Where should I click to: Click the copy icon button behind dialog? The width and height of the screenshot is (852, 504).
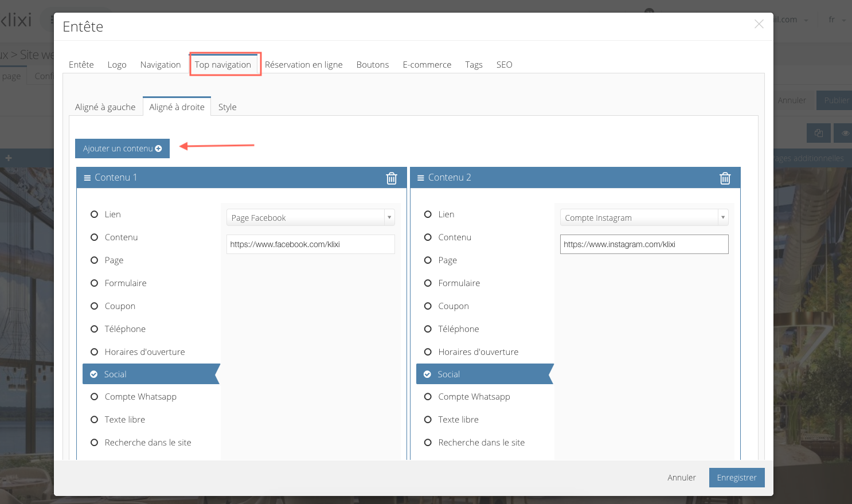point(819,133)
